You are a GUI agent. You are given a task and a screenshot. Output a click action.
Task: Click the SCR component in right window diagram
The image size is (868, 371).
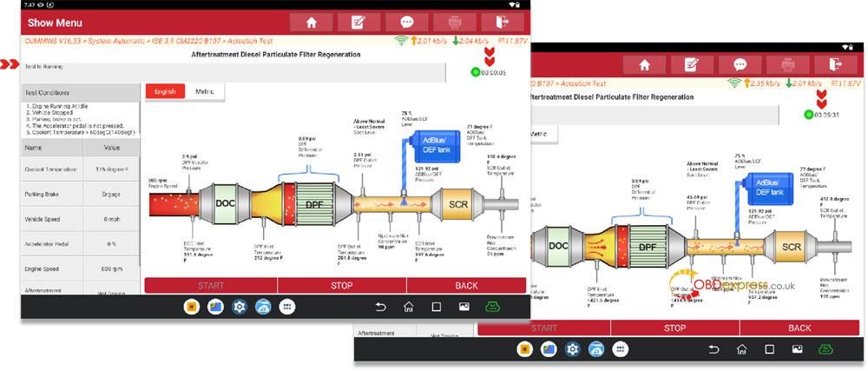click(x=792, y=247)
